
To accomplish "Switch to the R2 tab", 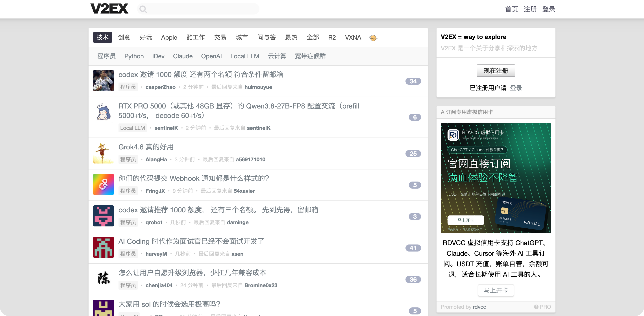I will click(x=332, y=37).
